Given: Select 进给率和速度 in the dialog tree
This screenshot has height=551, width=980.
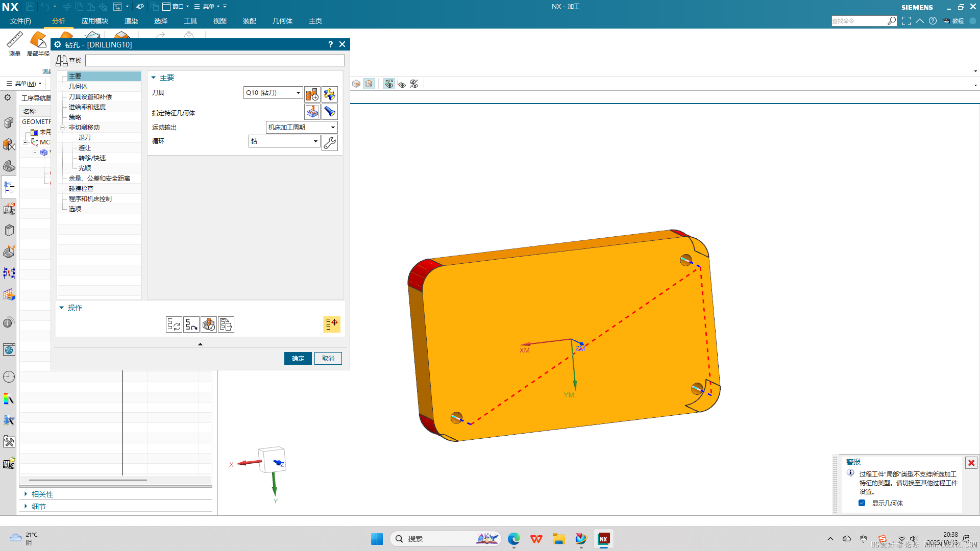Looking at the screenshot, I should coord(87,107).
